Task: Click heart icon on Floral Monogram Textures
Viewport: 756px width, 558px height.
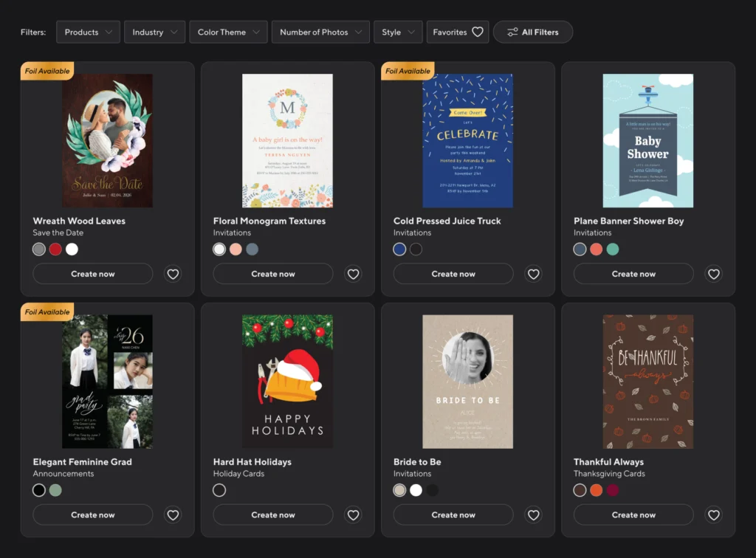Action: tap(353, 274)
